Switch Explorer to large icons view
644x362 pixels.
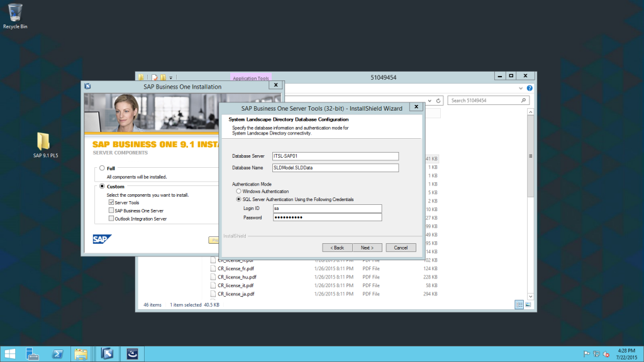pos(528,305)
